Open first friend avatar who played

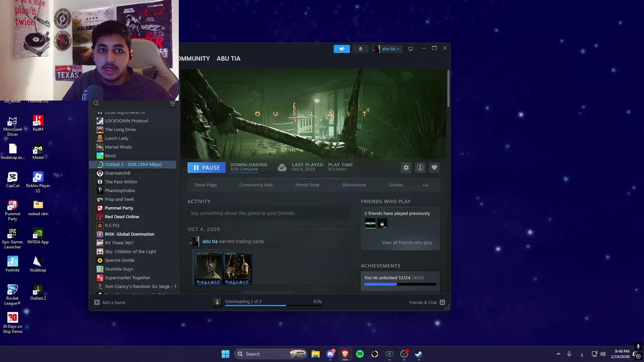click(370, 224)
